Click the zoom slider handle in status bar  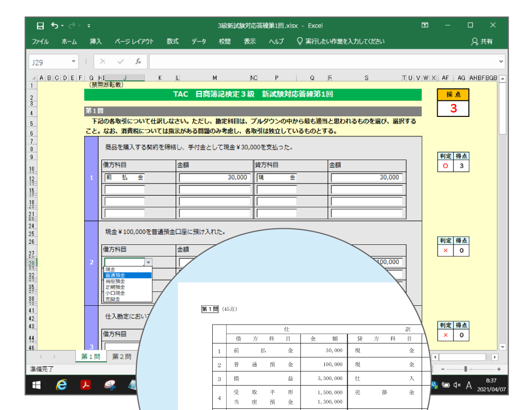pyautogui.click(x=465, y=369)
